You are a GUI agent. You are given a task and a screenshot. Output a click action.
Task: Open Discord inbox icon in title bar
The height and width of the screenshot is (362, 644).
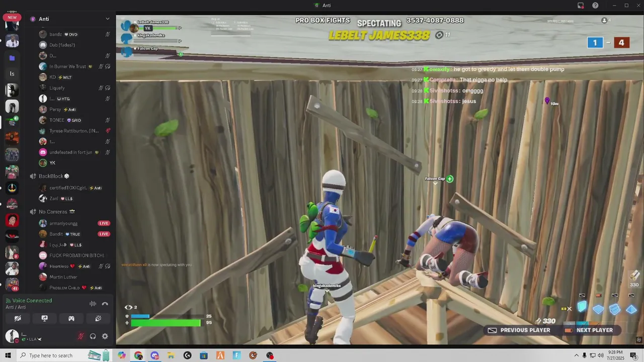581,6
